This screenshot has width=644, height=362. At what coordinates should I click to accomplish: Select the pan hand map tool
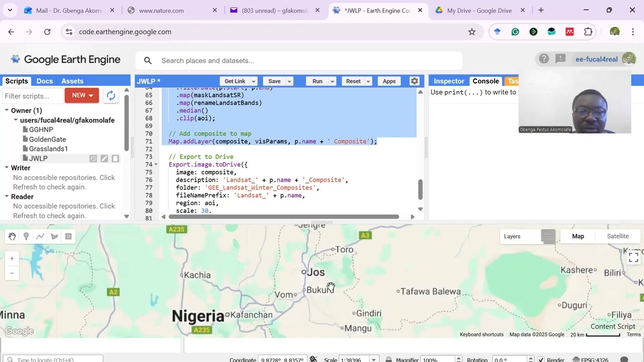[12, 236]
